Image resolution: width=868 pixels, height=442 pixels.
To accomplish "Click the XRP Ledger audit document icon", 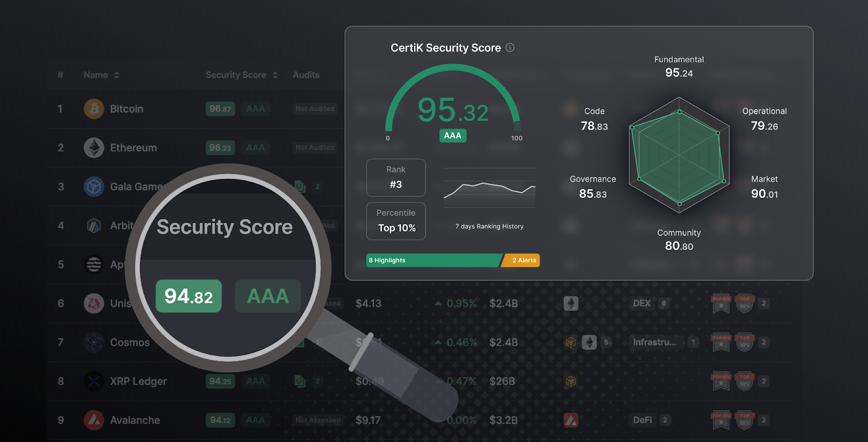I will click(299, 381).
